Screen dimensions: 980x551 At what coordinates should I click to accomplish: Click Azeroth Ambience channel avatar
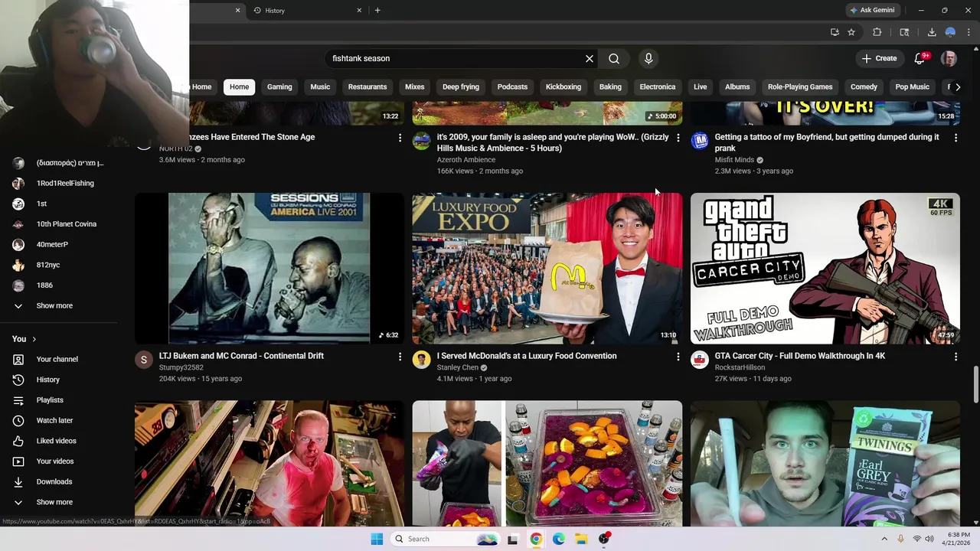pos(422,141)
